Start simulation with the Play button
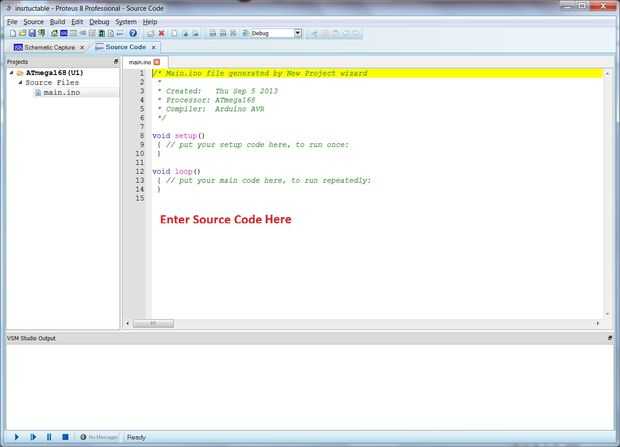The width and height of the screenshot is (620, 447). 17,437
